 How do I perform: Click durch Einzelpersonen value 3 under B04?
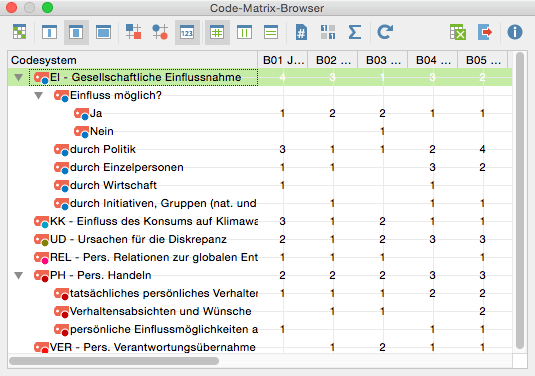coord(432,168)
